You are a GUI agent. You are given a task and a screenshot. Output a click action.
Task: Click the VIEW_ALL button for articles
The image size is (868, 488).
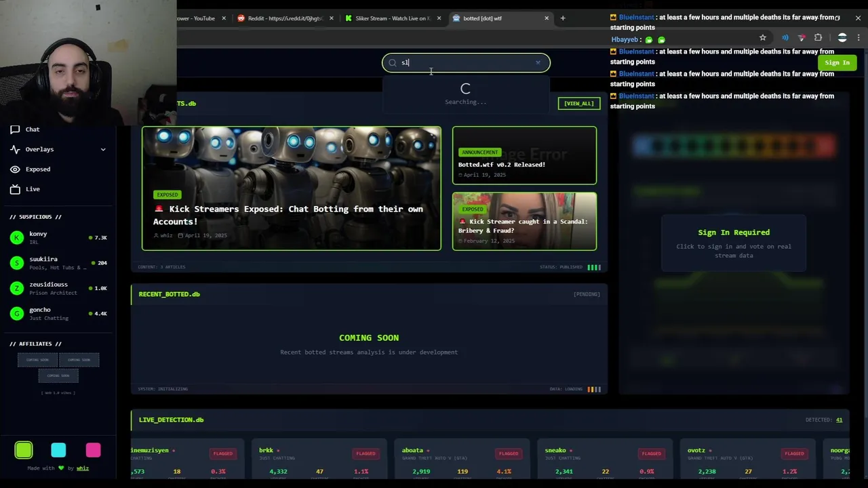click(579, 104)
